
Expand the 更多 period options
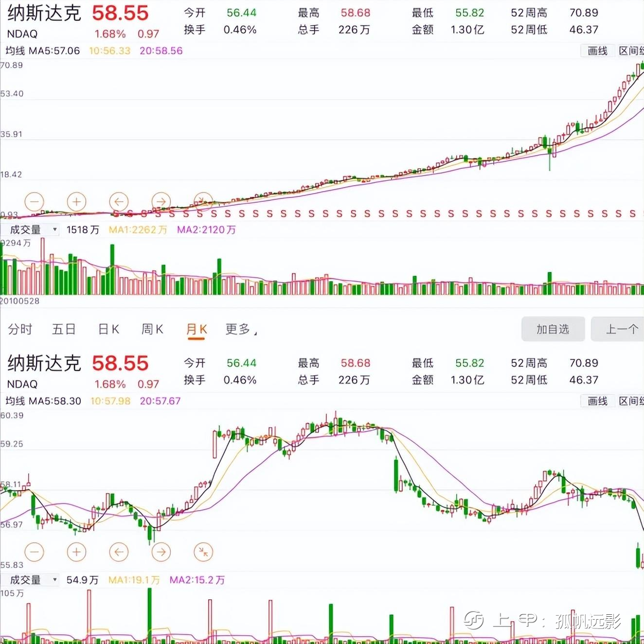[241, 329]
